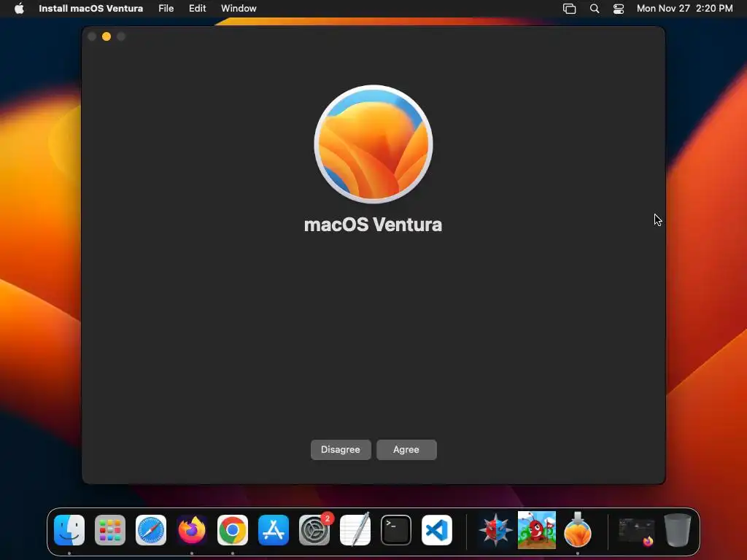Open the Install macOS Ventura app menu
Screen dimensions: 747x560
pos(90,8)
